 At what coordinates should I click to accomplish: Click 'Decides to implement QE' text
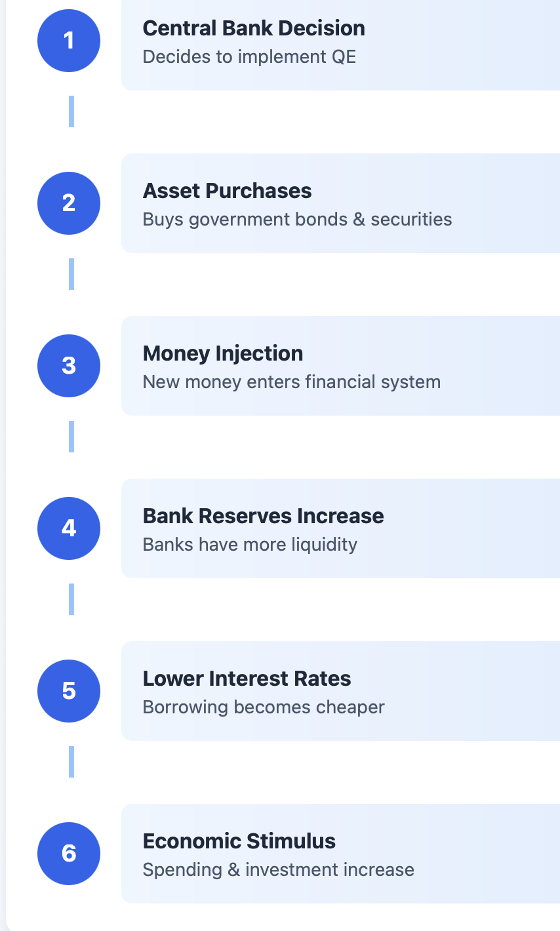(249, 56)
